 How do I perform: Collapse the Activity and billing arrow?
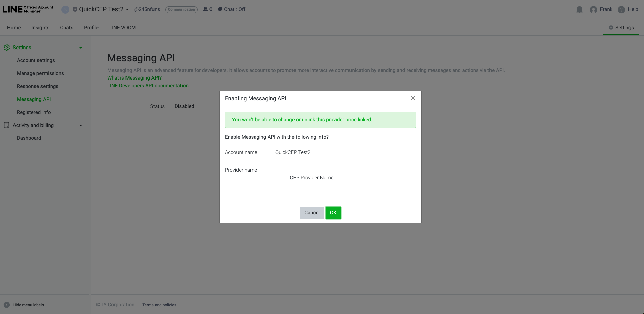(x=81, y=125)
